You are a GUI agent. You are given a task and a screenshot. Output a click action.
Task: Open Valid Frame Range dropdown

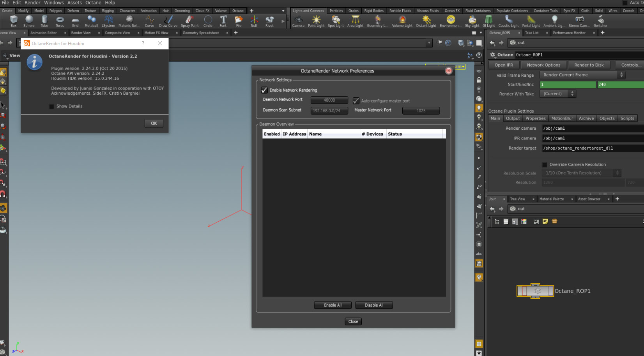pos(582,75)
